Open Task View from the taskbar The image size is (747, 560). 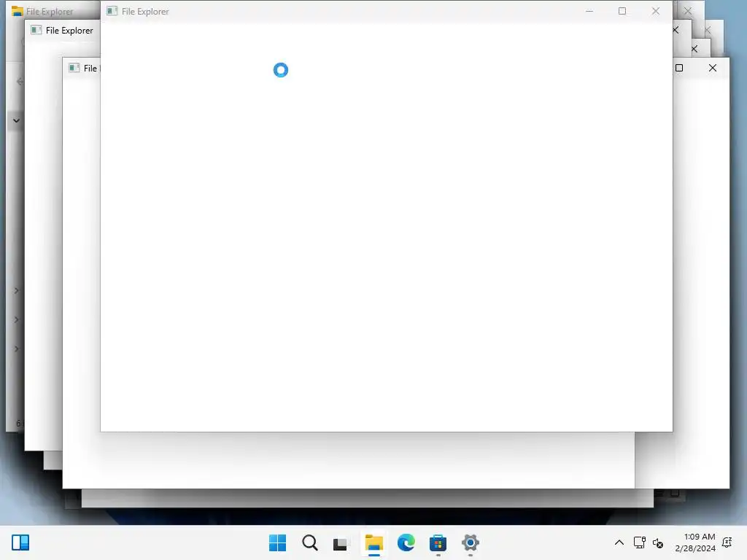[x=341, y=543]
